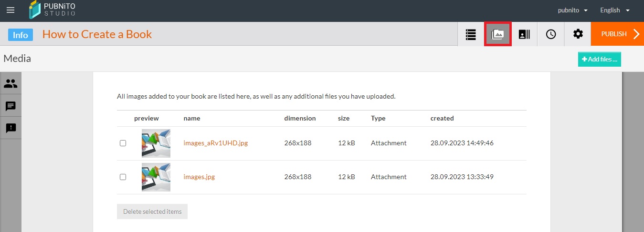This screenshot has width=644, height=232.
Task: Click the PUBLISH arrow button
Action: [x=617, y=34]
